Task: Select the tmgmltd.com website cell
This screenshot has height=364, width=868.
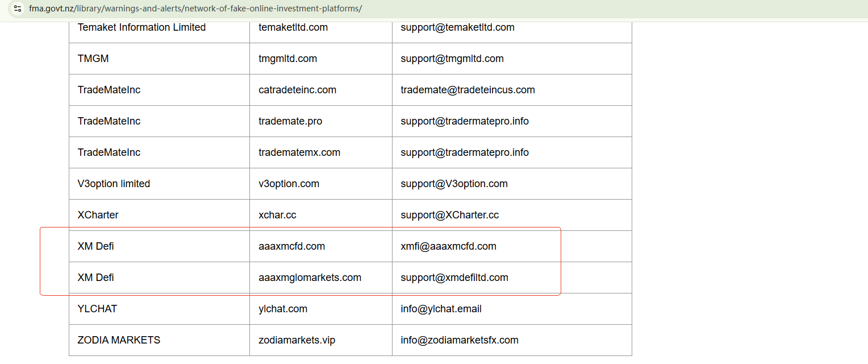Action: [x=321, y=59]
